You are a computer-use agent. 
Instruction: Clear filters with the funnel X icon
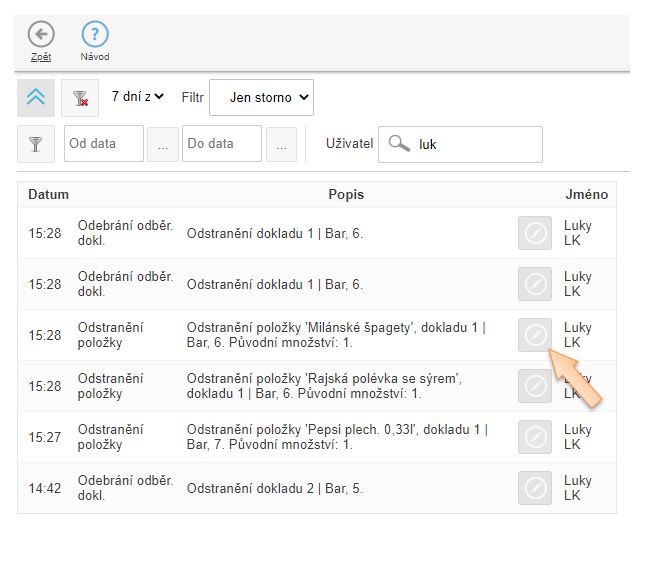click(x=80, y=97)
